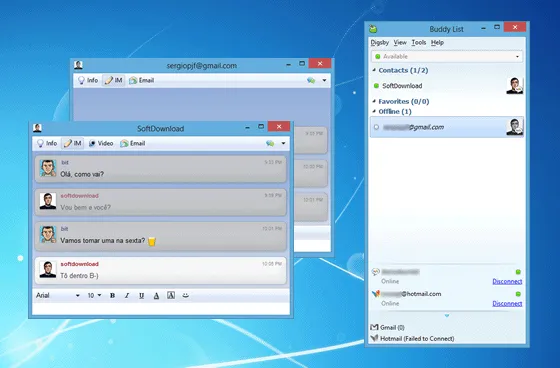
Task: Click title bar avatar of sergiopjf@gmail.com window
Action: click(78, 65)
